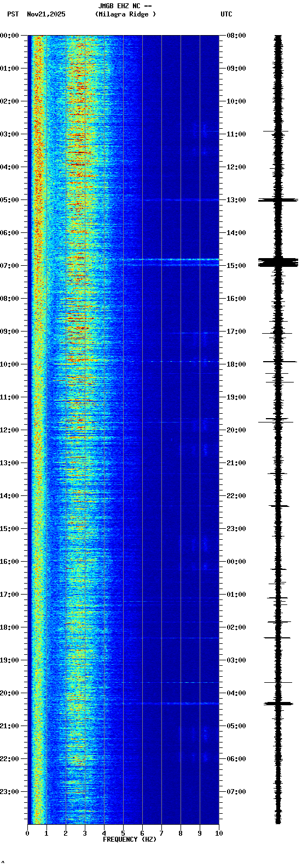
Task: Click the 20:00 PST axis label
Action: click(10, 693)
